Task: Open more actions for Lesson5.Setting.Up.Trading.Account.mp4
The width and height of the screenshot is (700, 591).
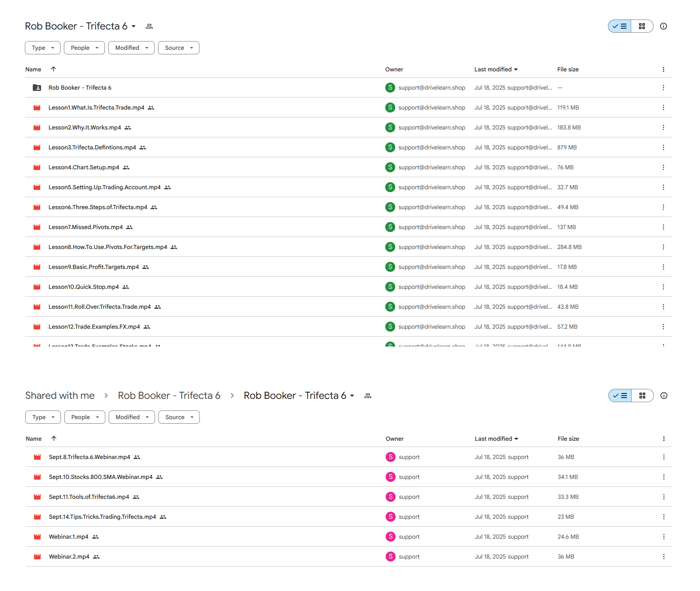Action: pos(664,187)
